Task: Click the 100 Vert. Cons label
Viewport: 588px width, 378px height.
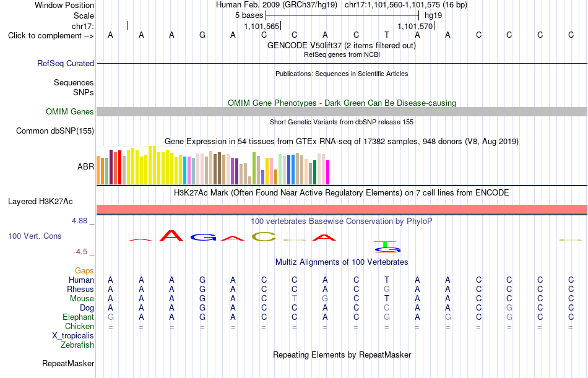Action: pos(35,236)
